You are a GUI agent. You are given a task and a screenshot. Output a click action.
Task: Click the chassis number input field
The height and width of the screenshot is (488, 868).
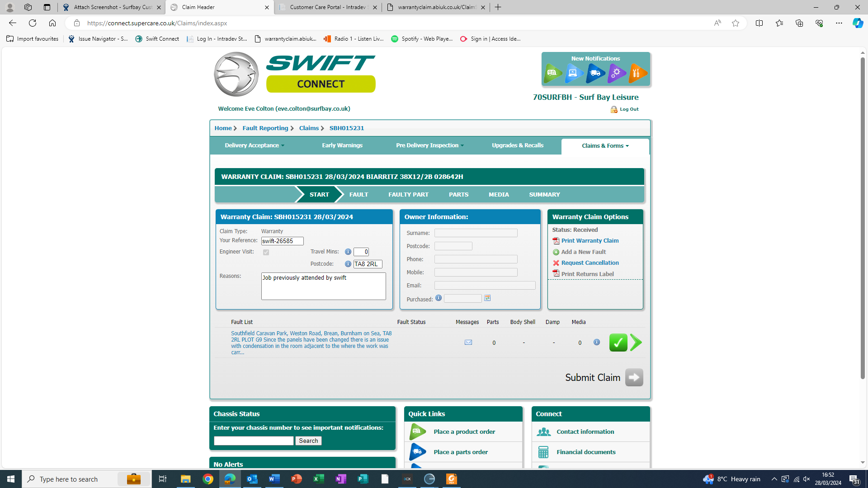pyautogui.click(x=254, y=441)
